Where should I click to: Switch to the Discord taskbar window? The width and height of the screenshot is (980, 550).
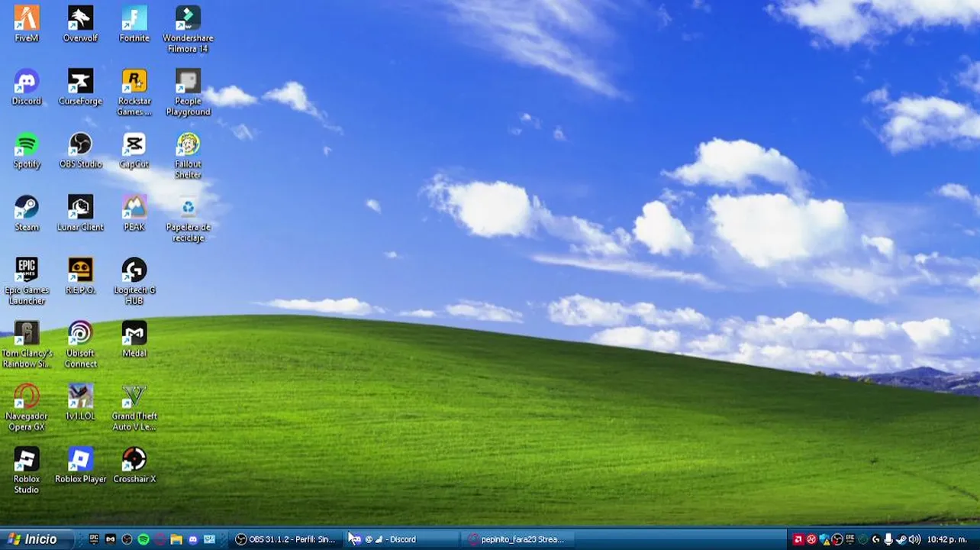[401, 539]
